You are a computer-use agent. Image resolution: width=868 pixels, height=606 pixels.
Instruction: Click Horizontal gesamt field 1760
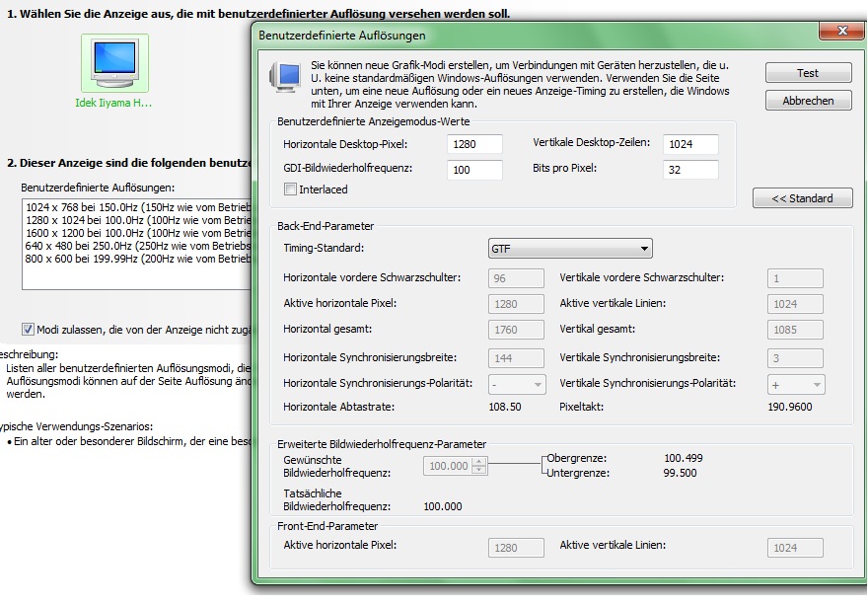(516, 330)
